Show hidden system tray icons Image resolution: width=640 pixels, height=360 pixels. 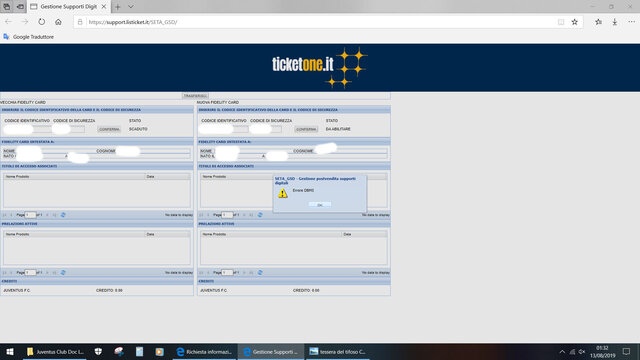point(562,351)
